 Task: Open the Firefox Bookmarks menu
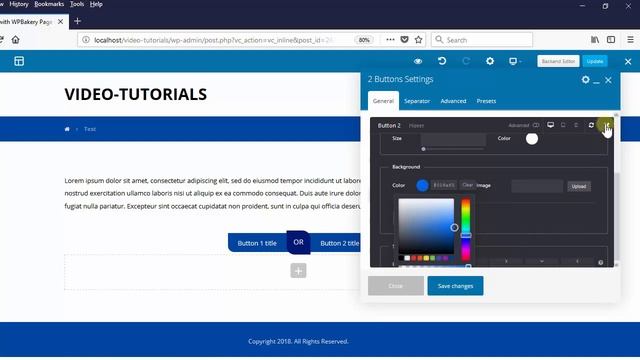(49, 4)
